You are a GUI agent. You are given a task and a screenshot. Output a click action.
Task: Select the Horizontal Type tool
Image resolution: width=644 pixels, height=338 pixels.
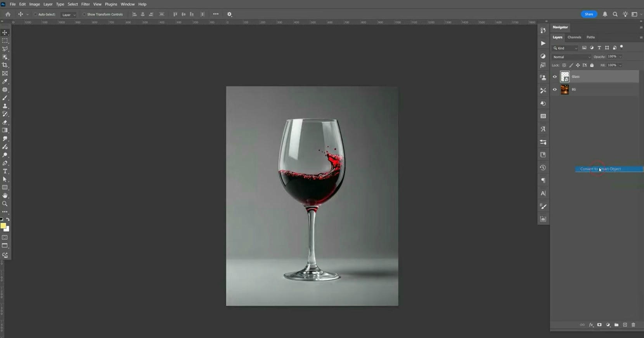coord(5,171)
